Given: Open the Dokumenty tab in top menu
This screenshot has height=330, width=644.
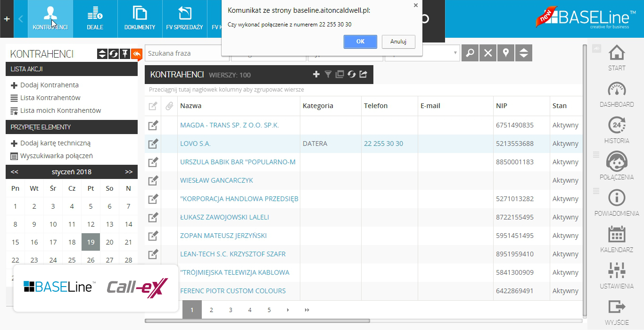Looking at the screenshot, I should 140,19.
